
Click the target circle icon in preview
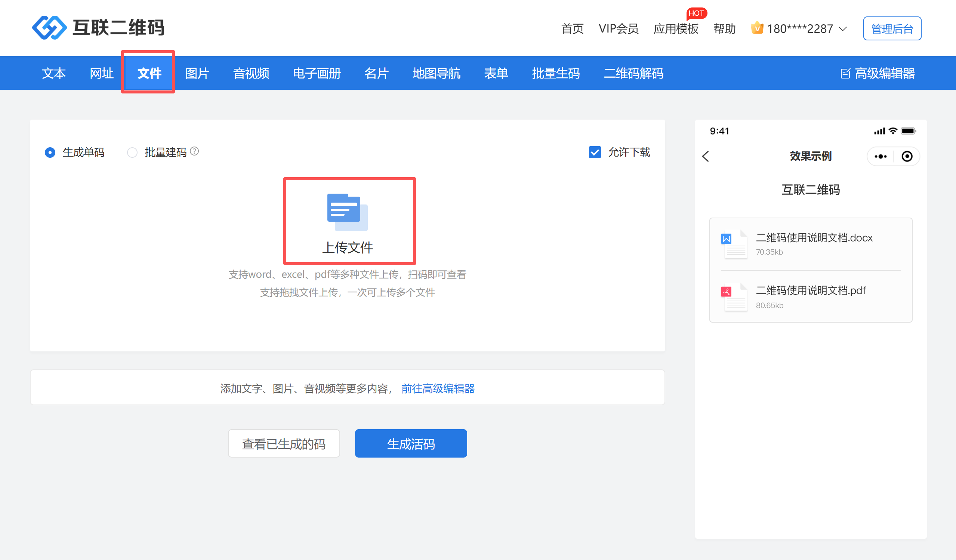tap(907, 156)
